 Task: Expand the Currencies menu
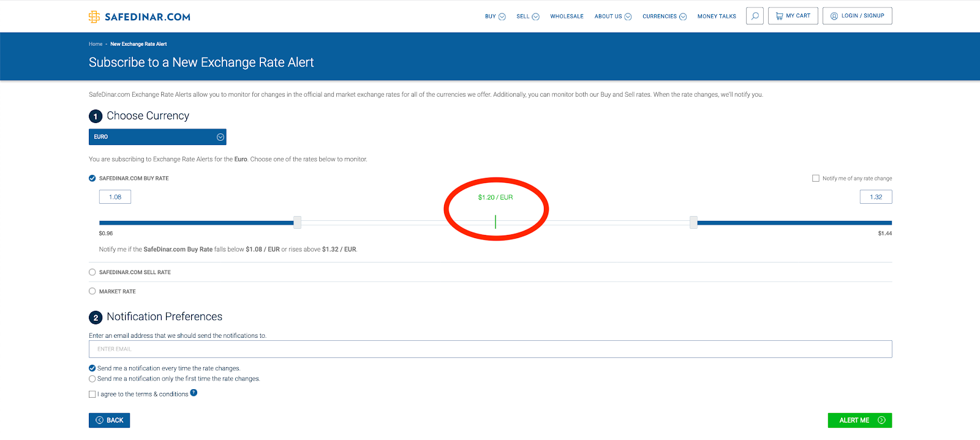click(665, 17)
